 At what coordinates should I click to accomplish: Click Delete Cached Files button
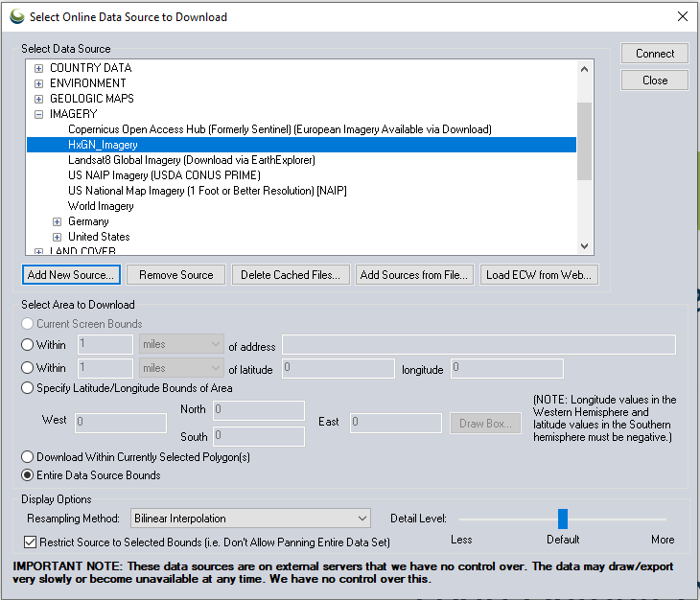click(290, 275)
